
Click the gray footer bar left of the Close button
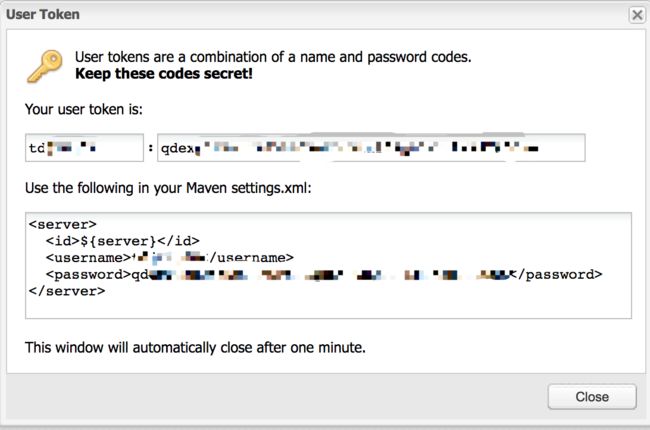[x=277, y=397]
